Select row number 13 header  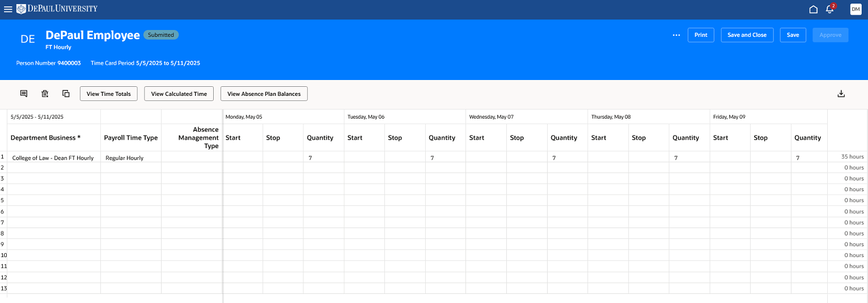tap(3, 288)
